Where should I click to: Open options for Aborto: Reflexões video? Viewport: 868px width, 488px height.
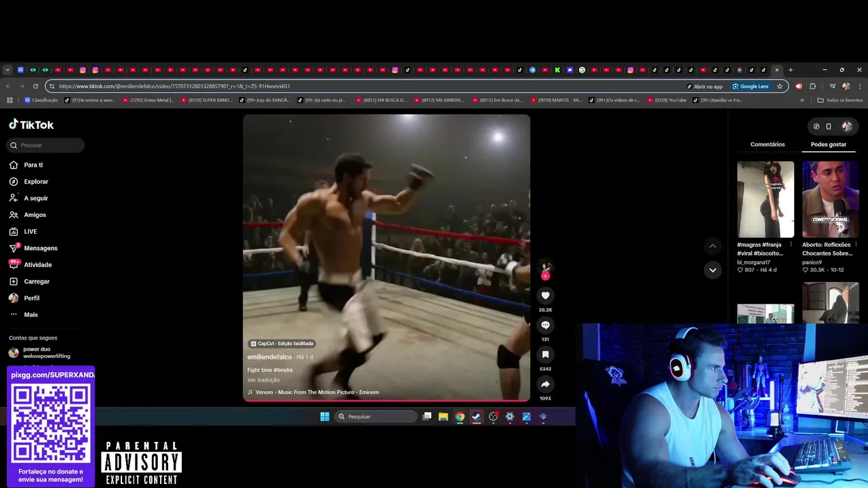pos(856,245)
